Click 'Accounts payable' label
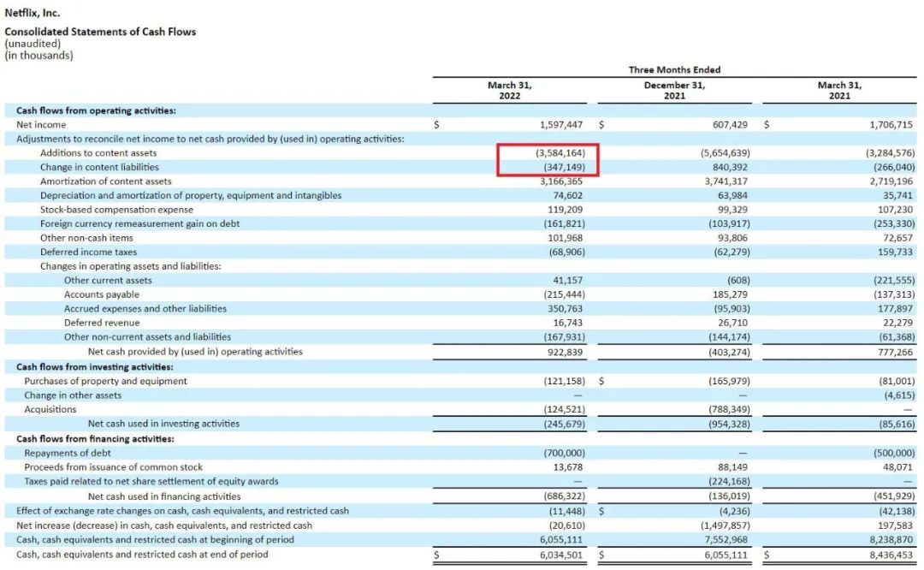 [x=102, y=294]
